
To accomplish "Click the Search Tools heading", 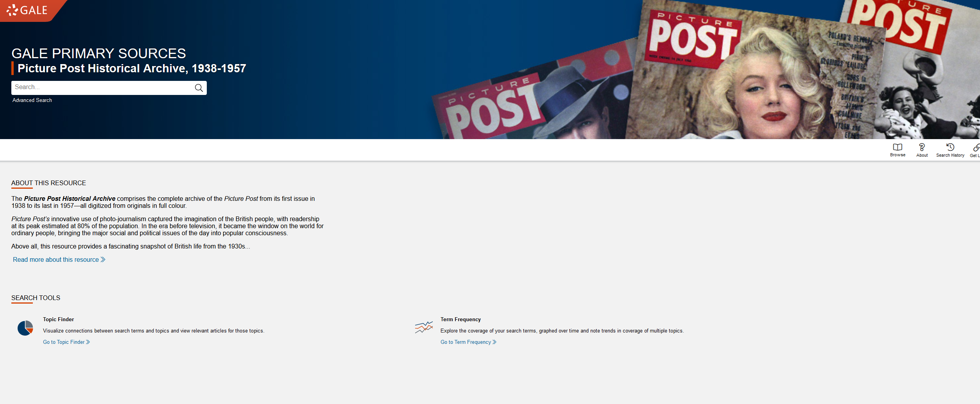I will point(36,298).
